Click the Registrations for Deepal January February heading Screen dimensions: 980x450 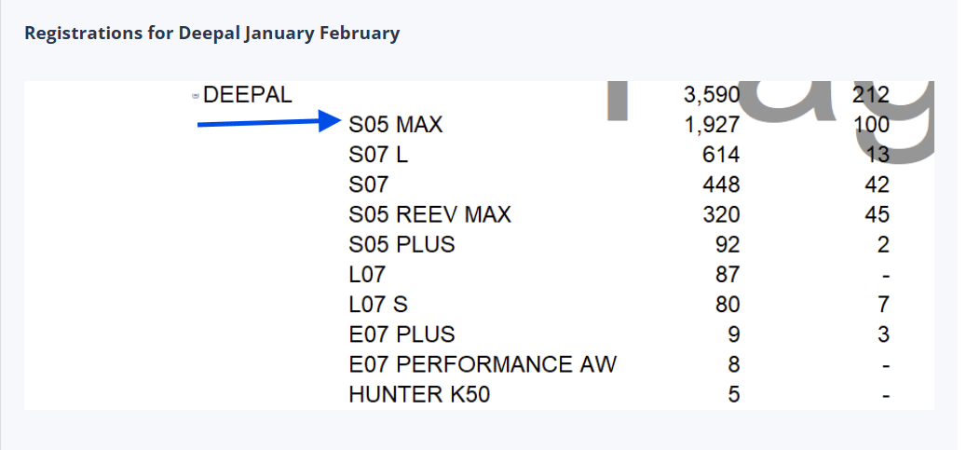211,34
